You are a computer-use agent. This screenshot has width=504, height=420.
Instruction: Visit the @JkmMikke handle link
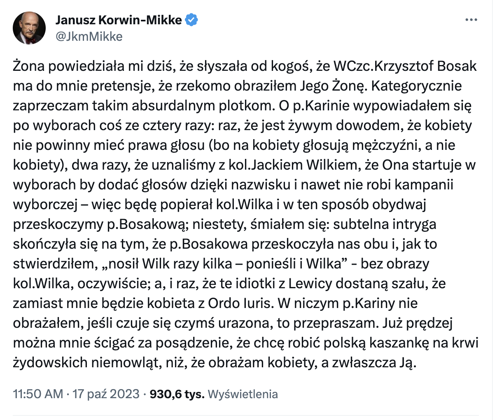click(89, 36)
